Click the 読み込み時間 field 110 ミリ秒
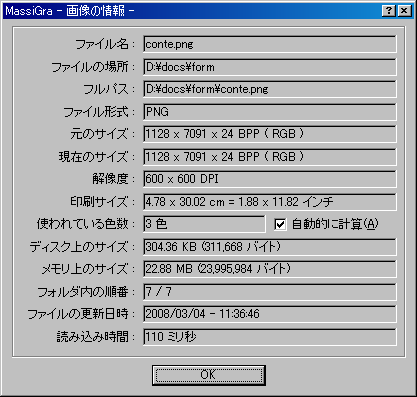 pos(270,337)
